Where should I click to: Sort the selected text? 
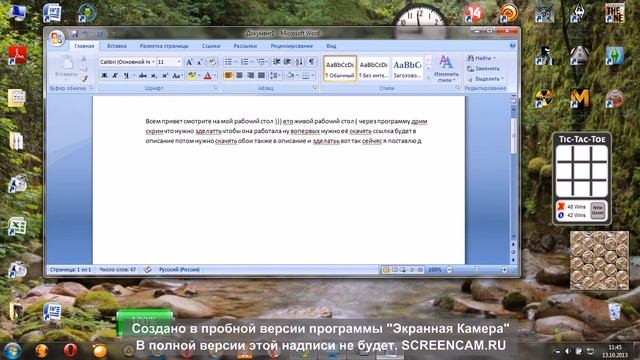pyautogui.click(x=300, y=62)
